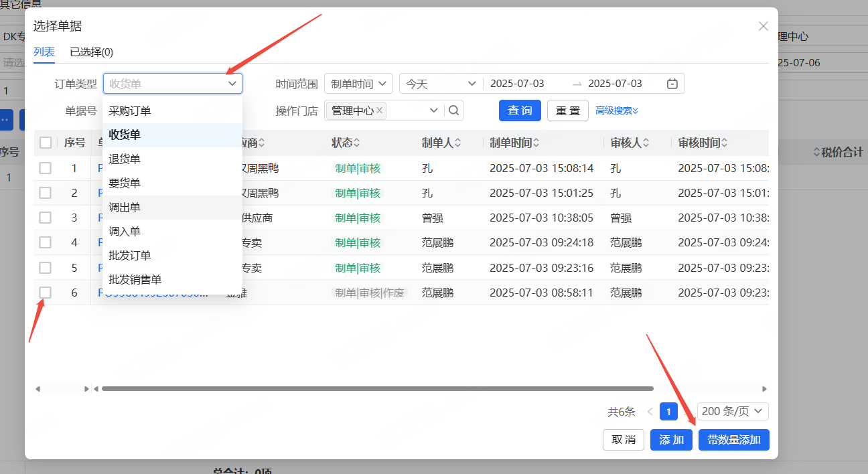Go to previous page arrow in pagination
The height and width of the screenshot is (474, 868).
[x=650, y=412]
